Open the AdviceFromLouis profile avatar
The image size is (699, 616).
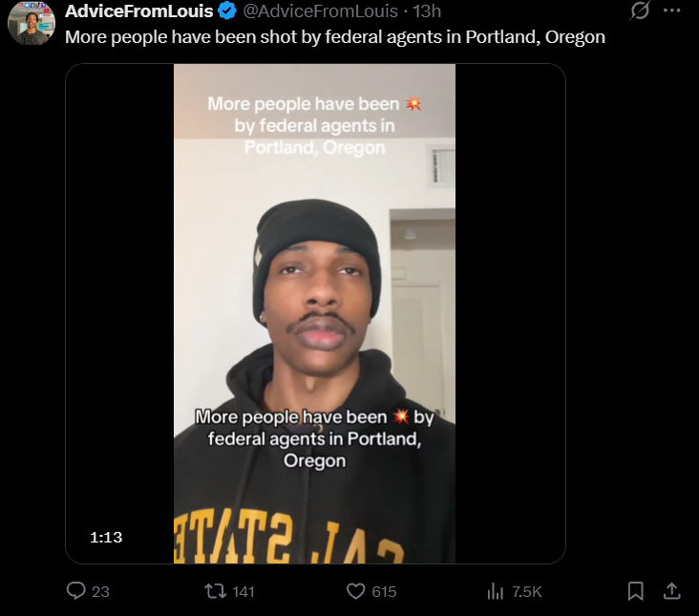[32, 23]
